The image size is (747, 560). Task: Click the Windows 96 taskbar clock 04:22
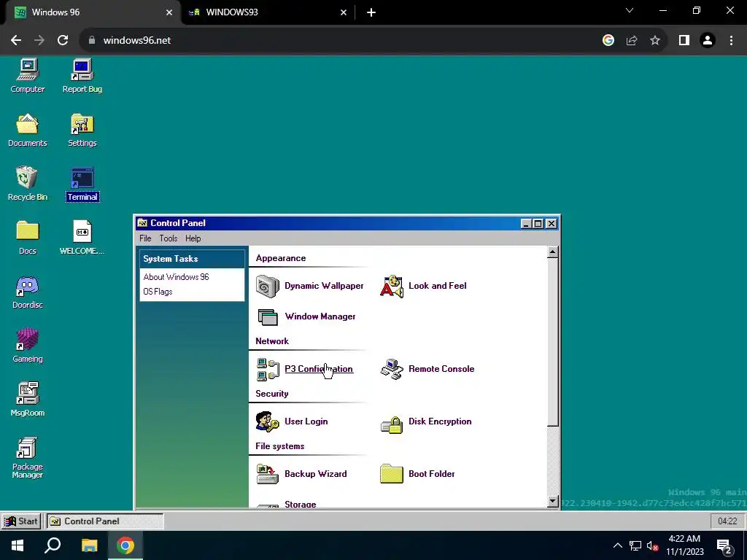727,521
